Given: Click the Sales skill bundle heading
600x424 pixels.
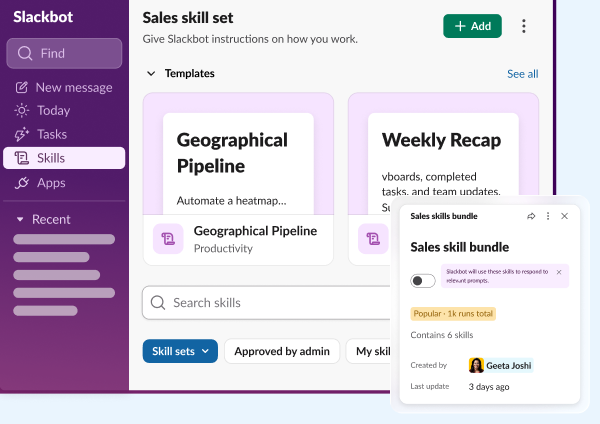Looking at the screenshot, I should (460, 247).
